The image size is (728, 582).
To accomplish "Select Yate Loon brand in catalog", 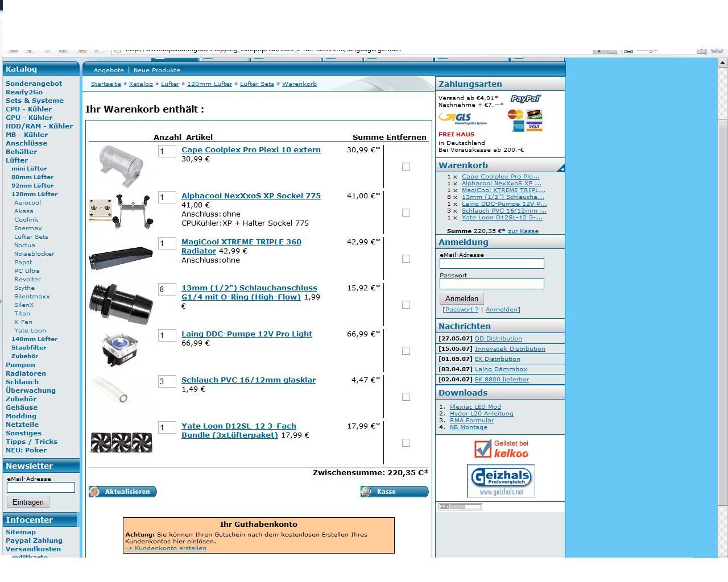I will (30, 331).
